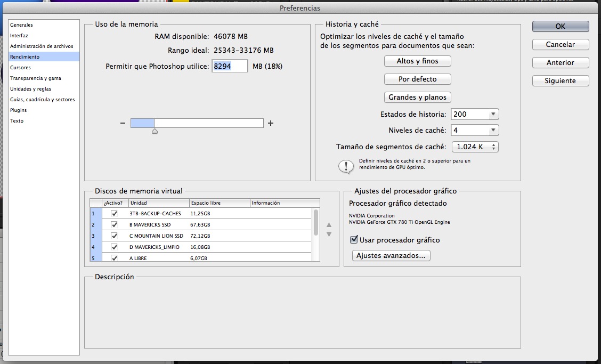Click the NVIDIA GeForce GTX 780 Ti text
Viewport: 601px width, 364px height.
[x=400, y=222]
